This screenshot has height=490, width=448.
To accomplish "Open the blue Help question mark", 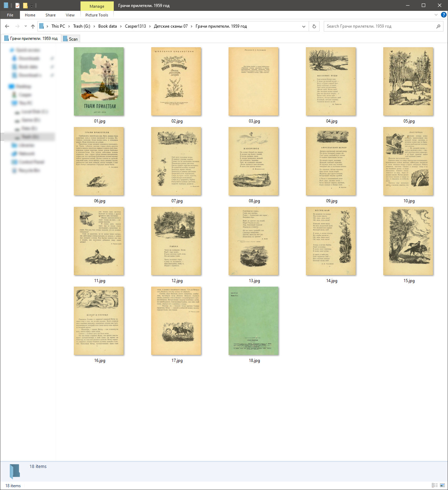I will pos(444,15).
